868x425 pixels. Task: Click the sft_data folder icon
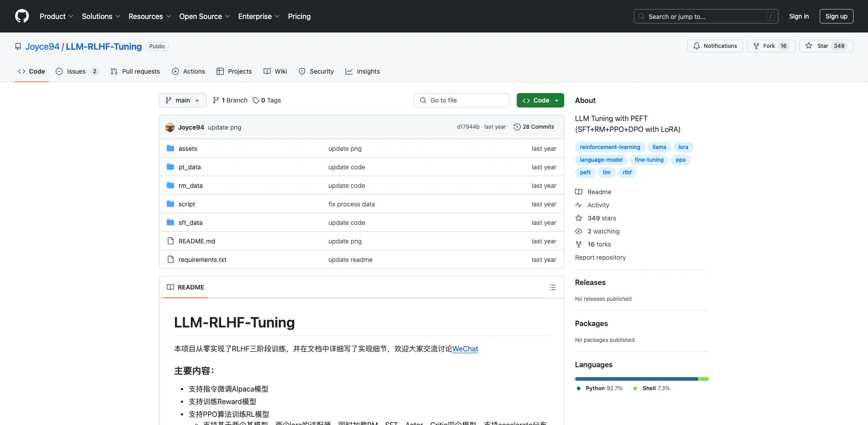click(170, 223)
